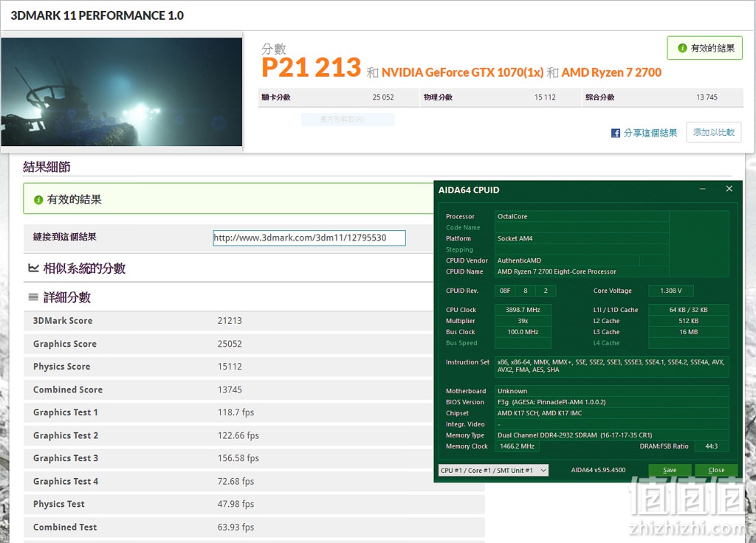
Task: Click the result URL input field
Action: (x=309, y=238)
